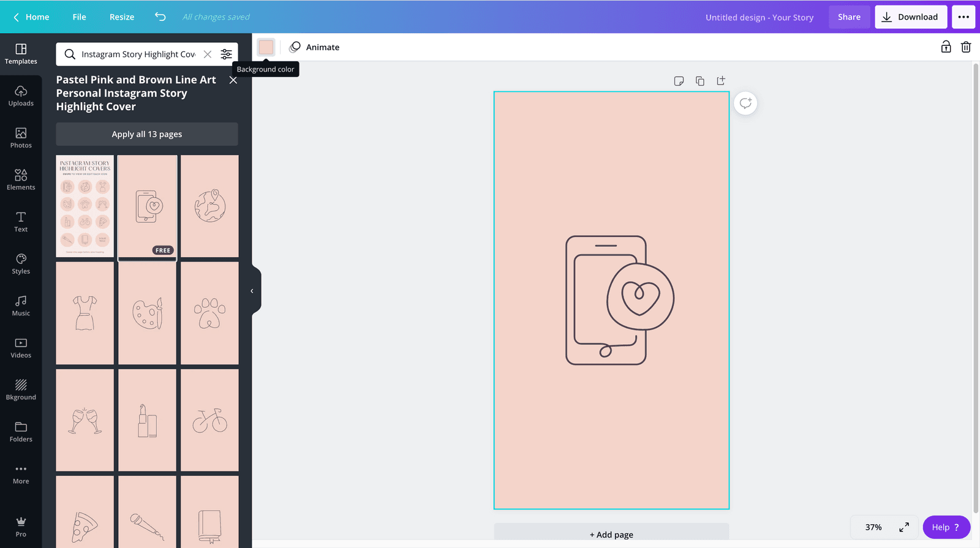
Task: Open the Styles panel
Action: click(x=21, y=264)
